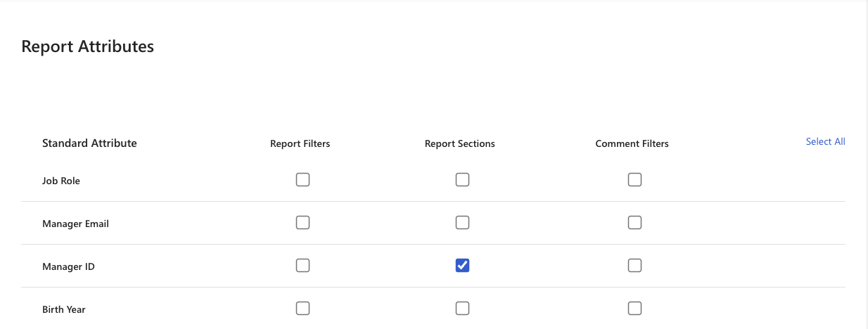This screenshot has height=329, width=868.
Task: Select the Birth Year row label
Action: [64, 309]
